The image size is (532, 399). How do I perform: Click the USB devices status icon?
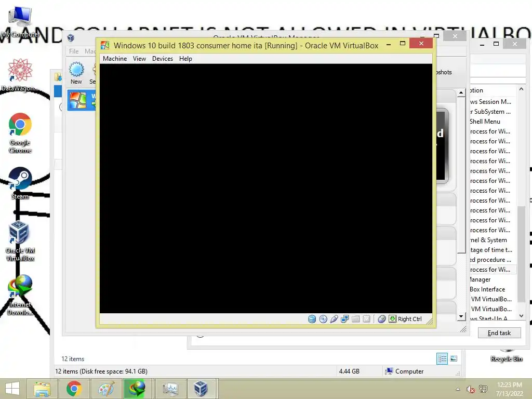(334, 319)
